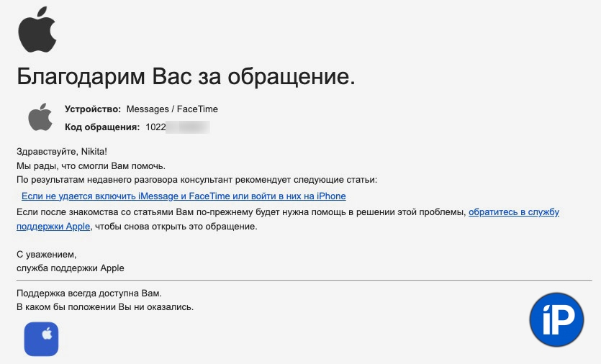Select the "Messages / FaceTime" device text
Image resolution: width=601 pixels, height=364 pixels.
172,109
